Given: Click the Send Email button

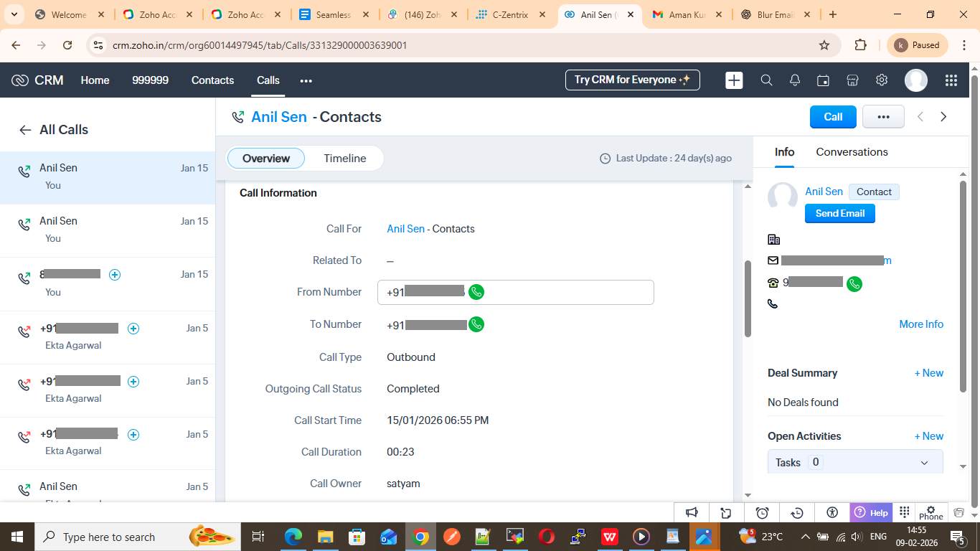Looking at the screenshot, I should [x=839, y=213].
